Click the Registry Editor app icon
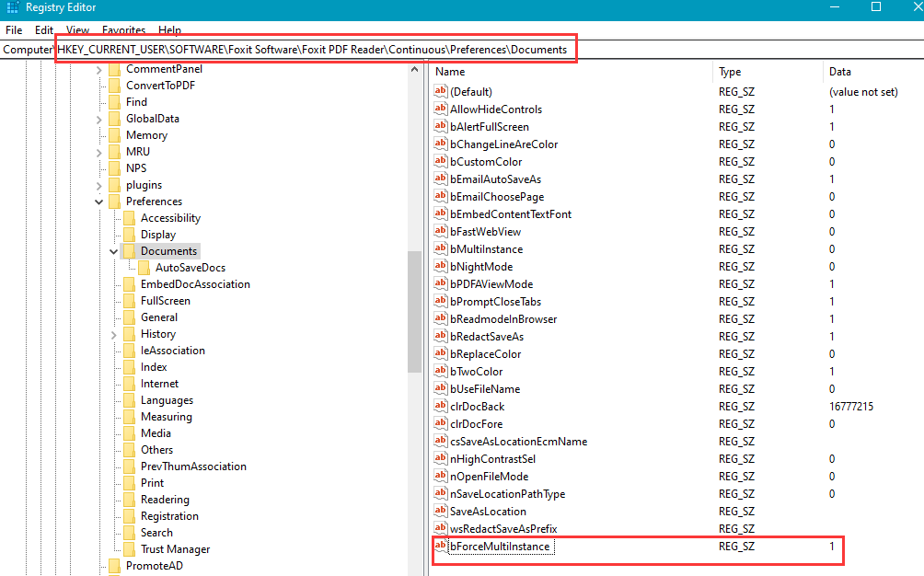The image size is (924, 576). (x=12, y=7)
